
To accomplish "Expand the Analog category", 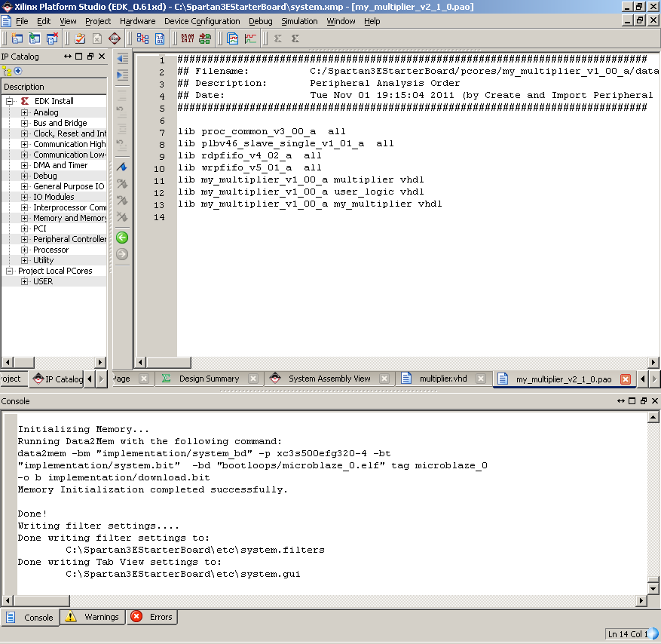I will (x=24, y=112).
